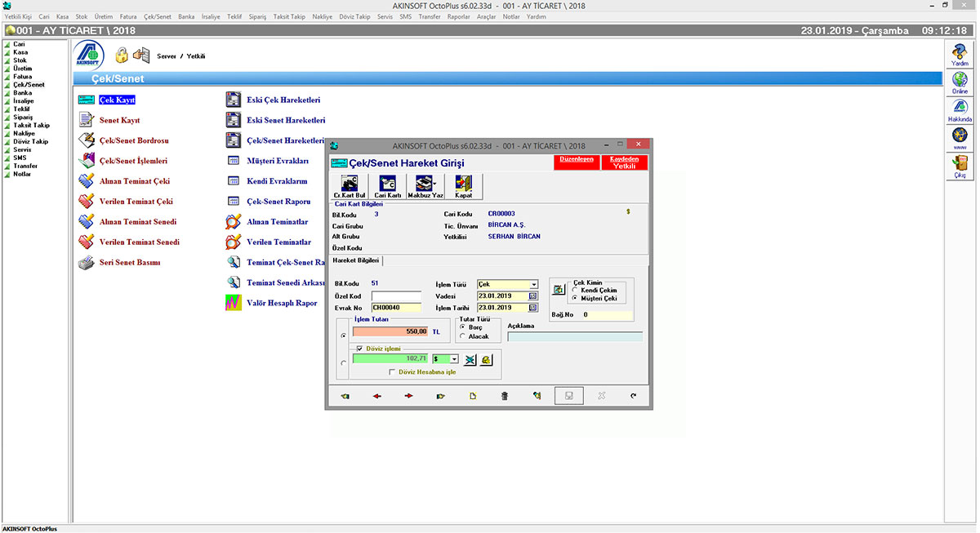Image resolution: width=980 pixels, height=533 pixels.
Task: Click the Kapat door icon
Action: point(463,186)
